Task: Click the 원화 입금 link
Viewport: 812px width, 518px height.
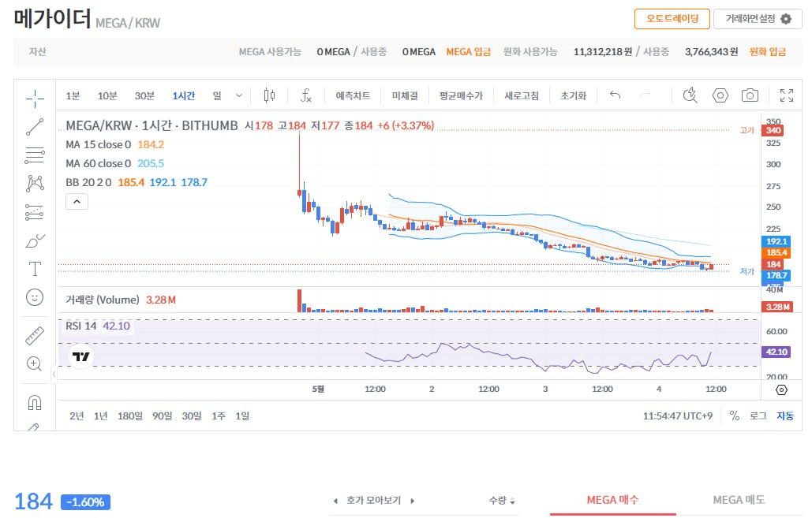Action: tap(768, 52)
